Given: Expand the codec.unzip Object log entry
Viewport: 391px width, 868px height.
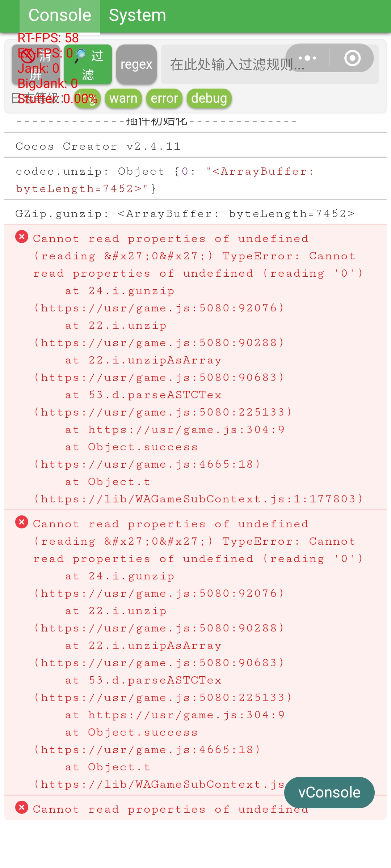Looking at the screenshot, I should point(164,180).
